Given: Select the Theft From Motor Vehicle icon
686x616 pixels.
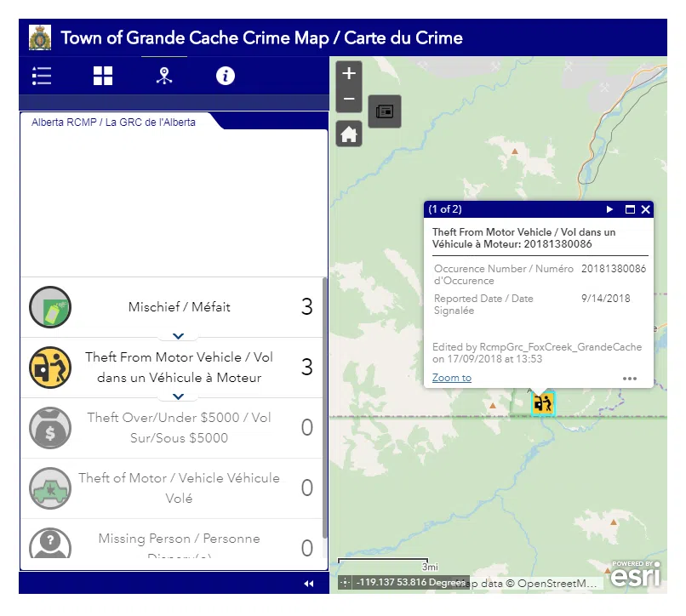Looking at the screenshot, I should pyautogui.click(x=49, y=368).
